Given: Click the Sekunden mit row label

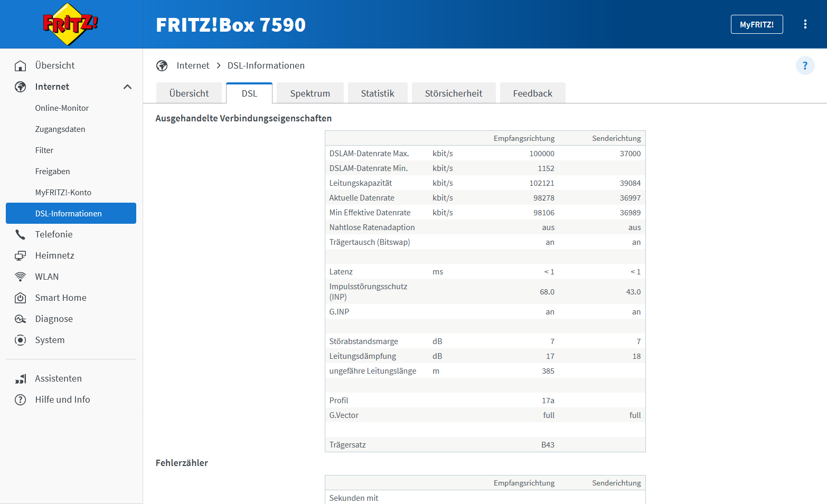Looking at the screenshot, I should click(x=354, y=498).
